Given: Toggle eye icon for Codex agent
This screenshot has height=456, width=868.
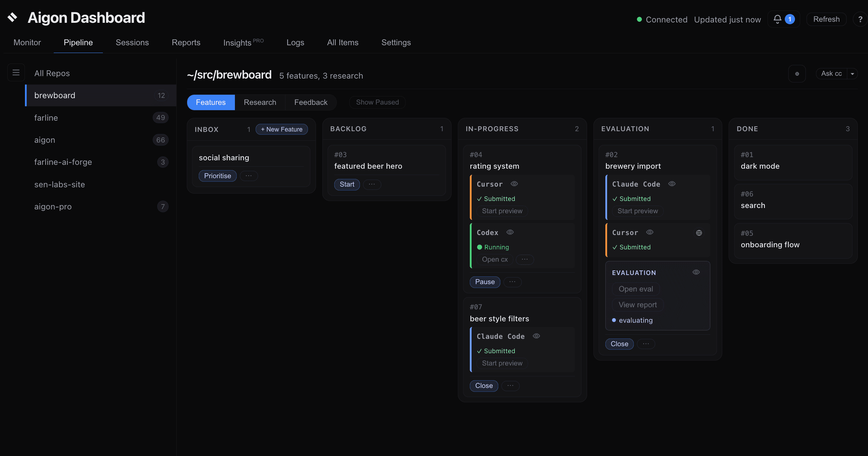Looking at the screenshot, I should pos(510,232).
